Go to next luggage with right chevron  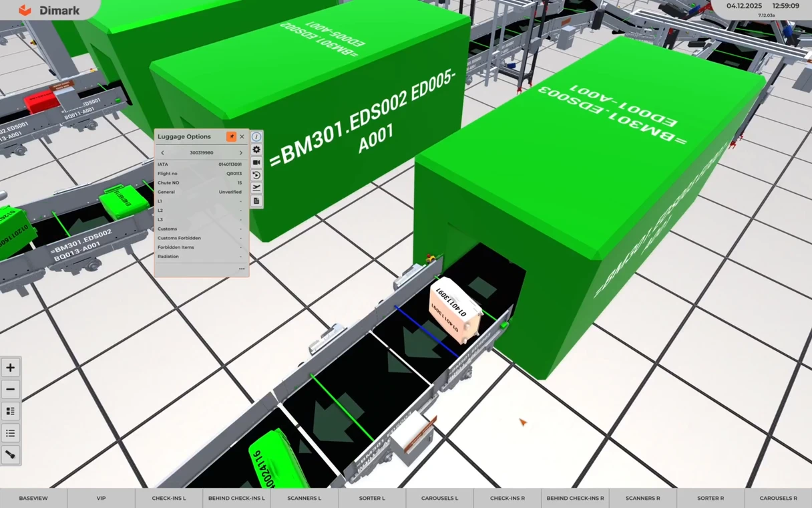pyautogui.click(x=241, y=153)
